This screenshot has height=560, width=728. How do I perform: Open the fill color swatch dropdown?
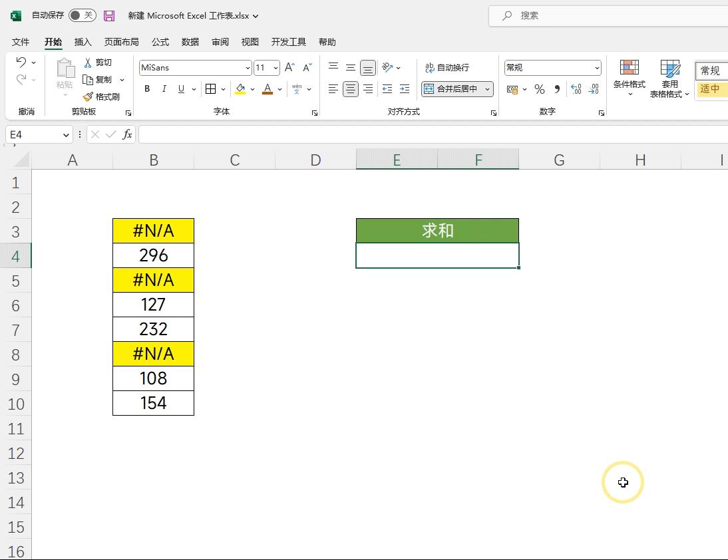click(x=253, y=88)
